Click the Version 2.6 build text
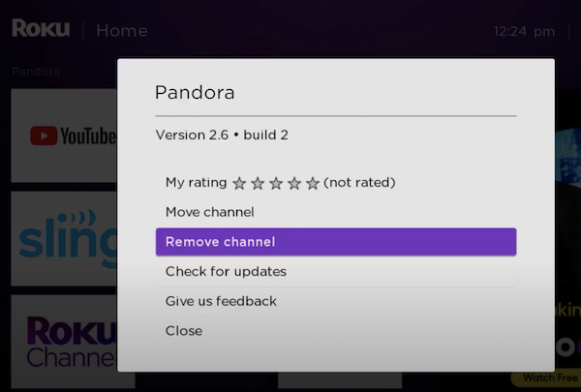581x392 pixels. pos(222,136)
